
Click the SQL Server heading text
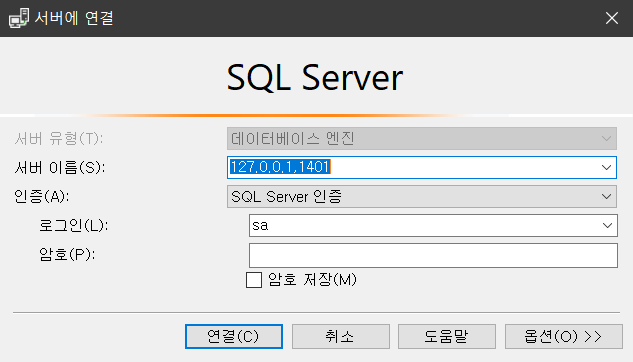(x=315, y=77)
